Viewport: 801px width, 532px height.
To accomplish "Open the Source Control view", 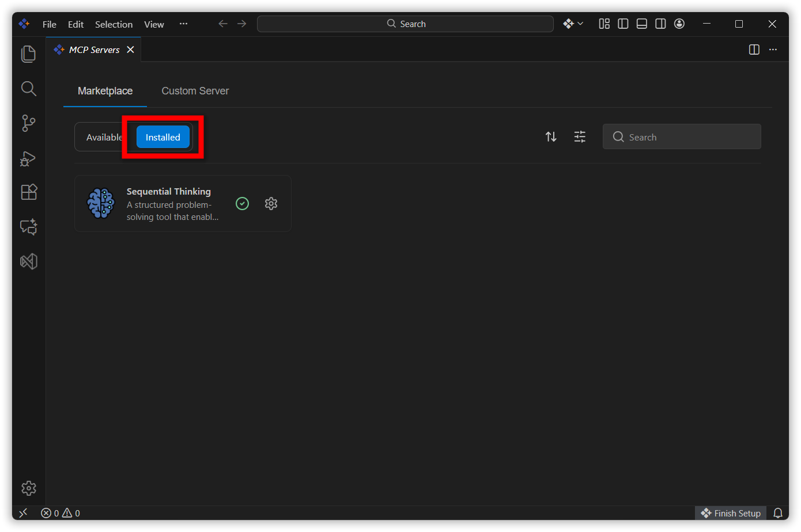I will [28, 123].
